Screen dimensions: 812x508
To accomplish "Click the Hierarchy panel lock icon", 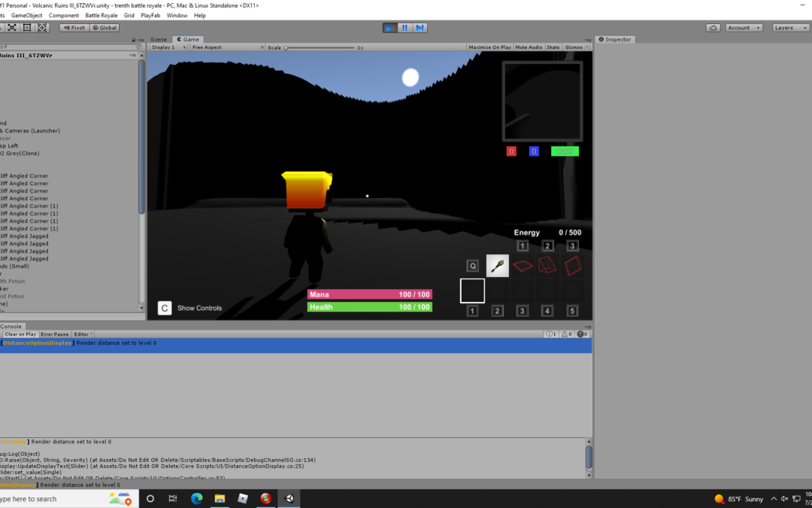I will [134, 39].
